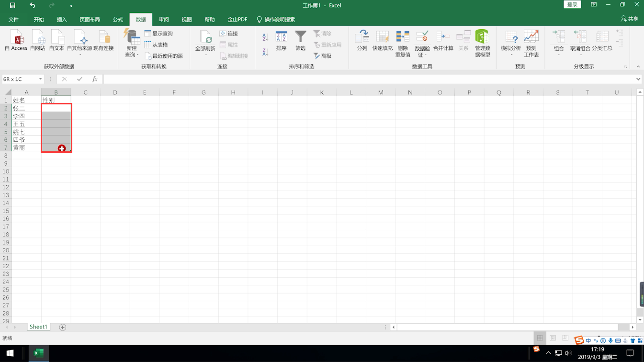Click the 预测工作表 icon

click(531, 43)
